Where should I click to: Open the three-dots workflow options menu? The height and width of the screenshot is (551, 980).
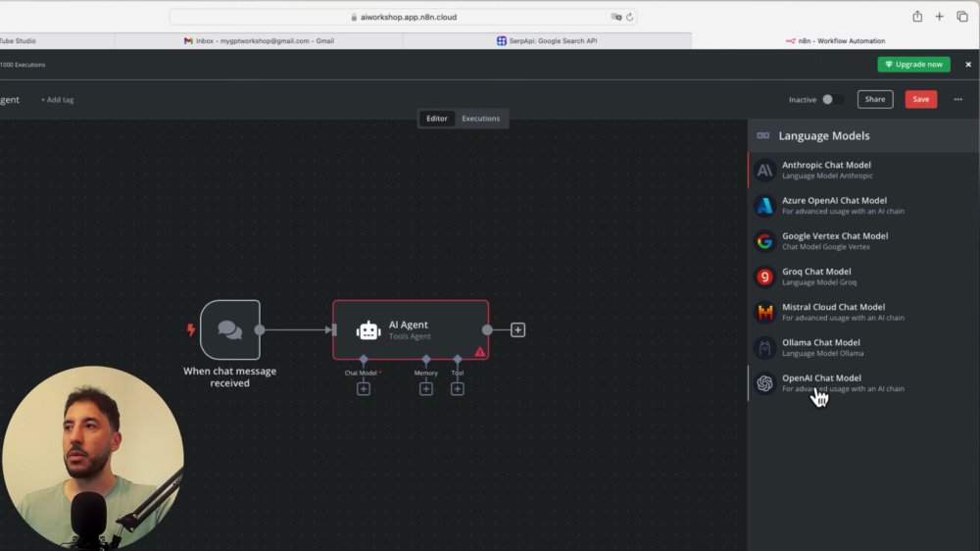(x=958, y=99)
